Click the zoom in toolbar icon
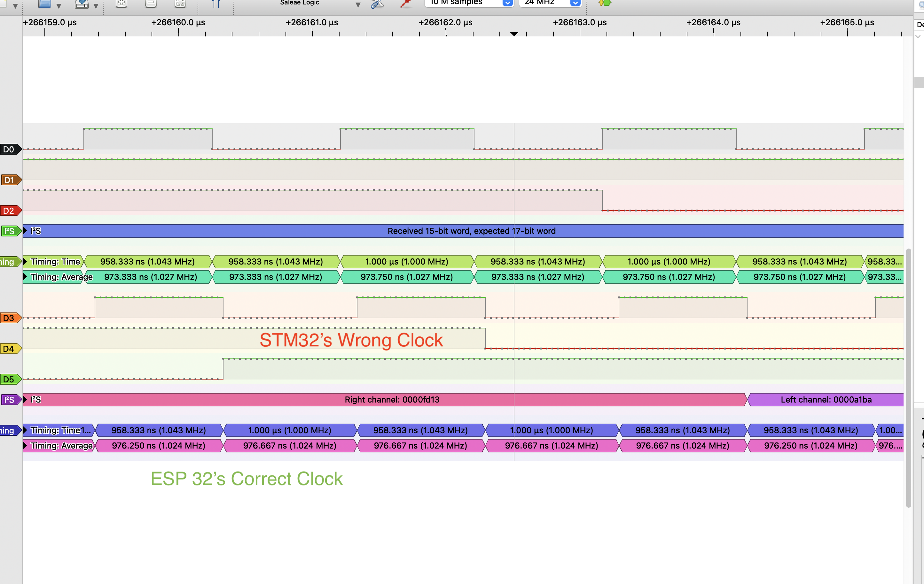This screenshot has height=584, width=924. (121, 3)
